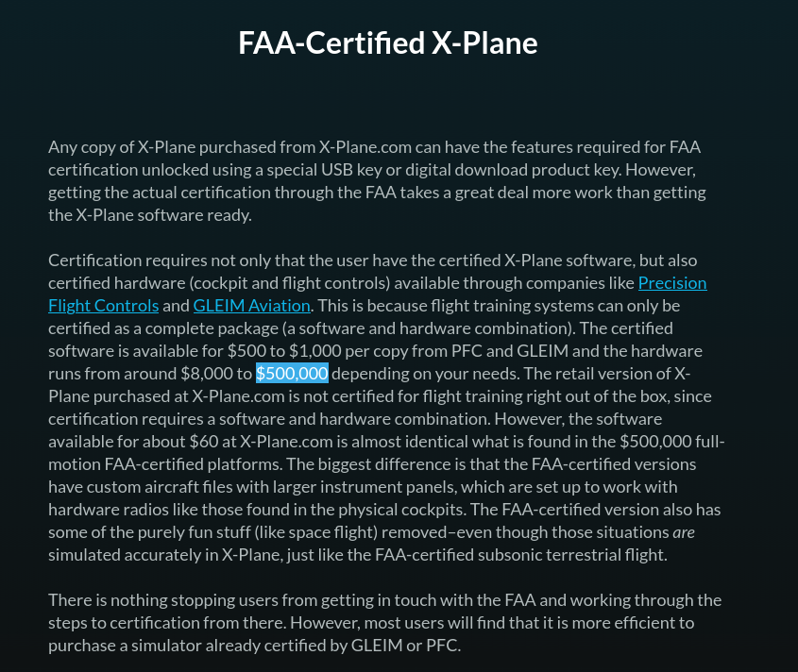798x672 pixels.
Task: Click the highlighted $500,000 text
Action: click(x=292, y=374)
